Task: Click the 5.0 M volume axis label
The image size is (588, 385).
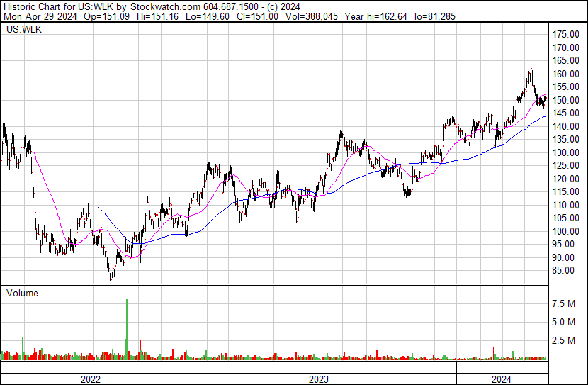Action: (565, 323)
